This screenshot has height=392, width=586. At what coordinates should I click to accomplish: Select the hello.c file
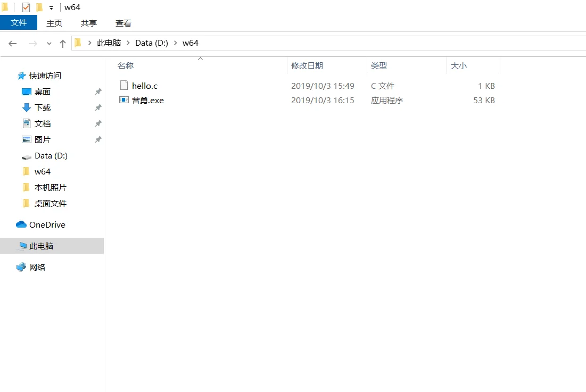(x=144, y=85)
